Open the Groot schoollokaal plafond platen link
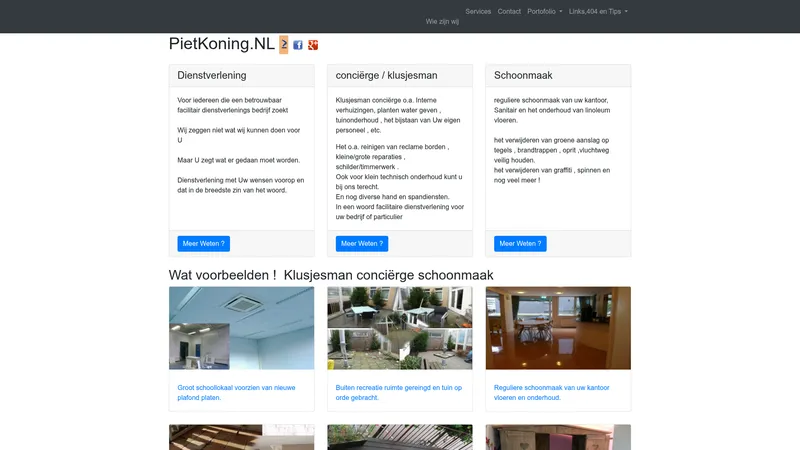Viewport: 800px width, 450px height. pos(236,392)
